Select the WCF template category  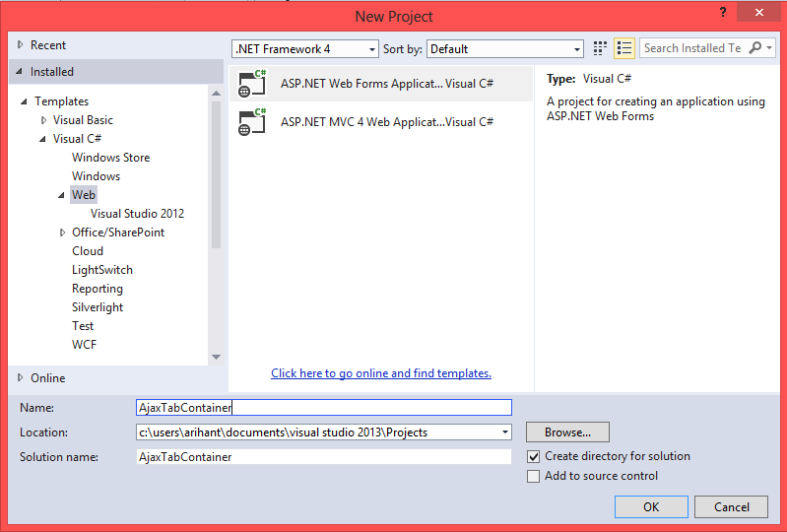point(85,345)
